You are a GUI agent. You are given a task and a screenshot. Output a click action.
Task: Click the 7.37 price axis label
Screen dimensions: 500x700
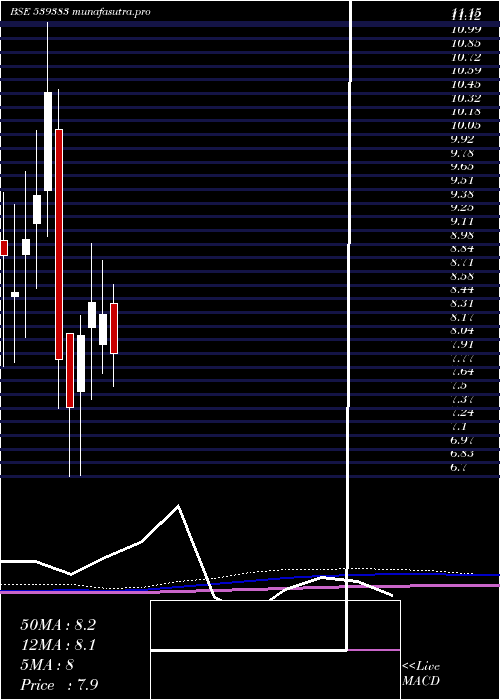(462, 400)
